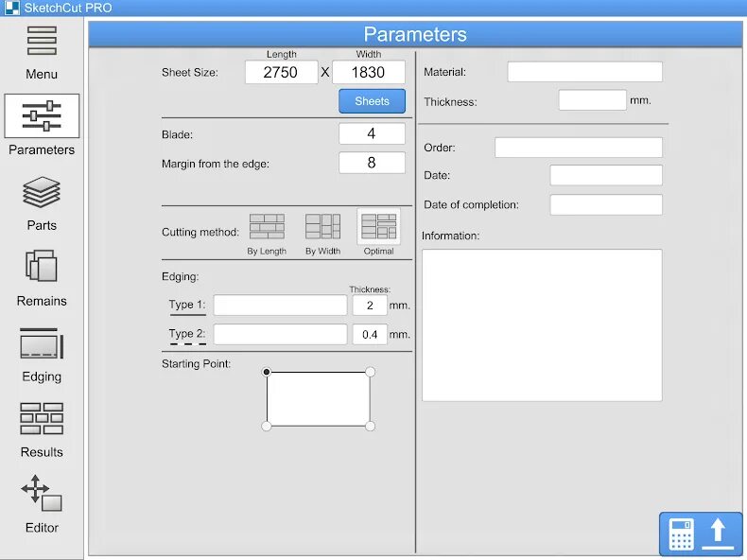Click the Editor label in sidebar
Screen dimensions: 747x560
click(x=42, y=528)
